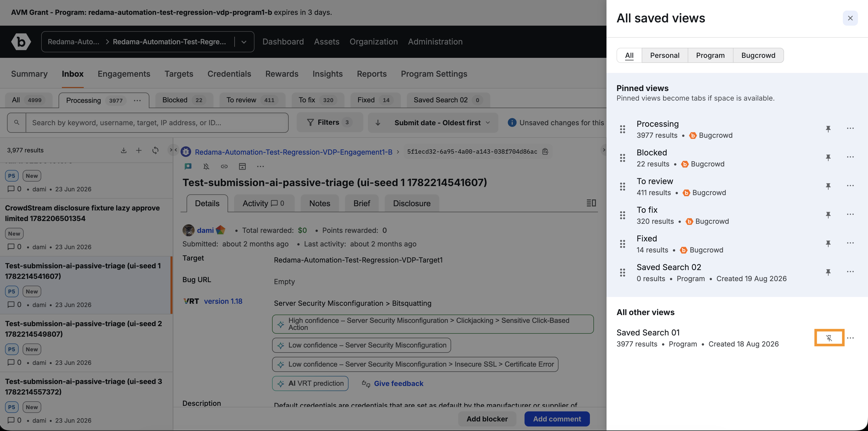Toggle the side panel layout icon
Image resolution: width=868 pixels, height=431 pixels.
pyautogui.click(x=591, y=203)
